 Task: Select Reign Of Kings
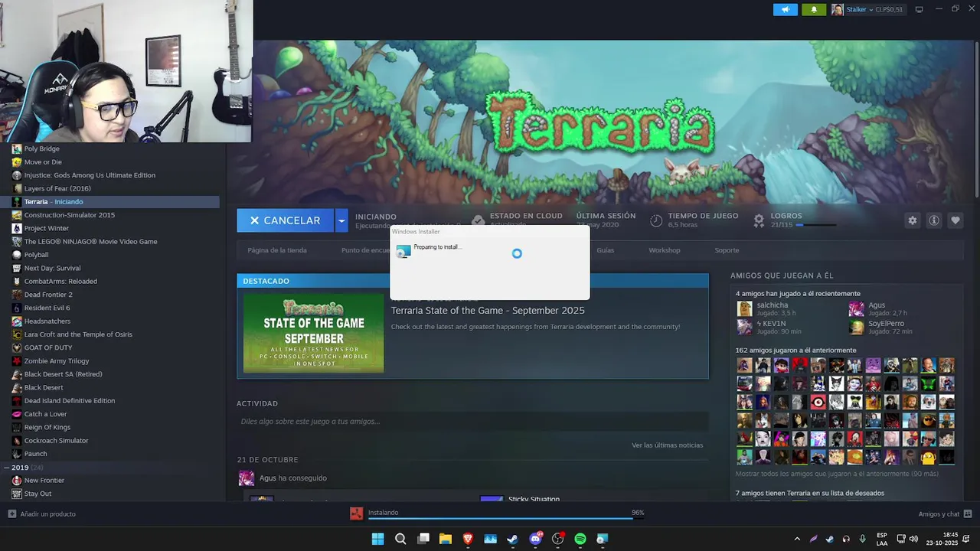[47, 427]
